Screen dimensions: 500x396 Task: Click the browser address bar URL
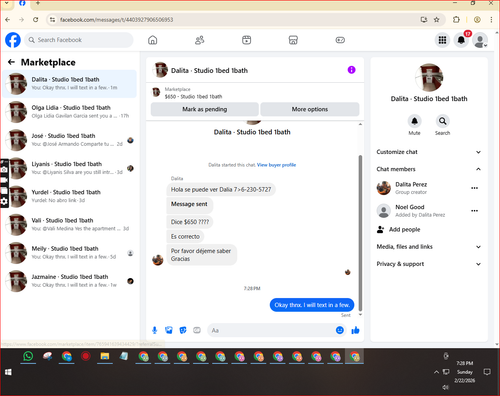116,20
